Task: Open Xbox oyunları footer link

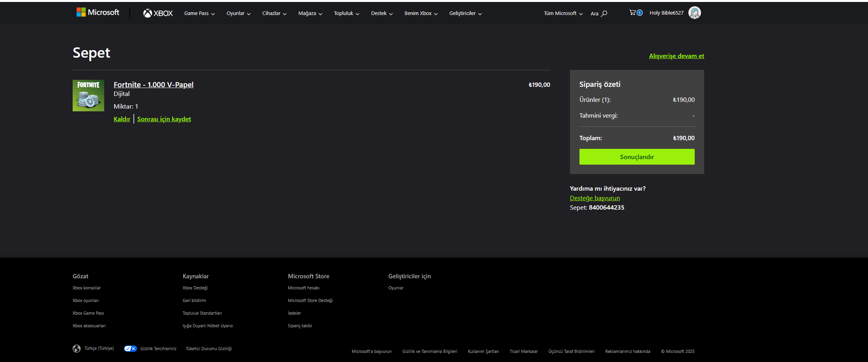Action: pyautogui.click(x=86, y=300)
